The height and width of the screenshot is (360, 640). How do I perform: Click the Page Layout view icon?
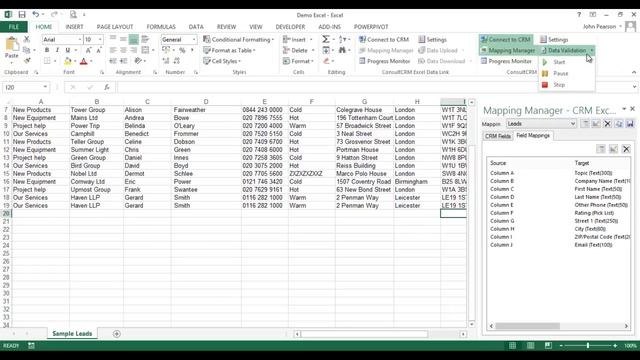click(530, 346)
